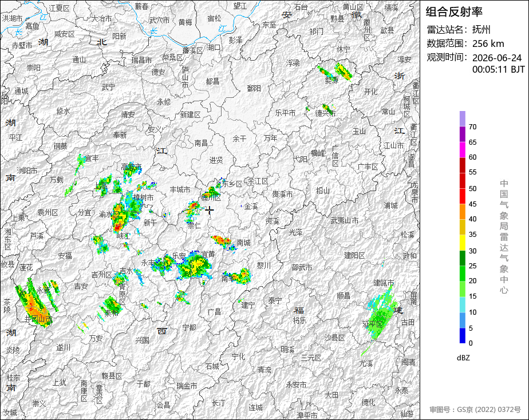This screenshot has width=529, height=420.
Task: Click the 黎川 county label
Action: (264, 266)
